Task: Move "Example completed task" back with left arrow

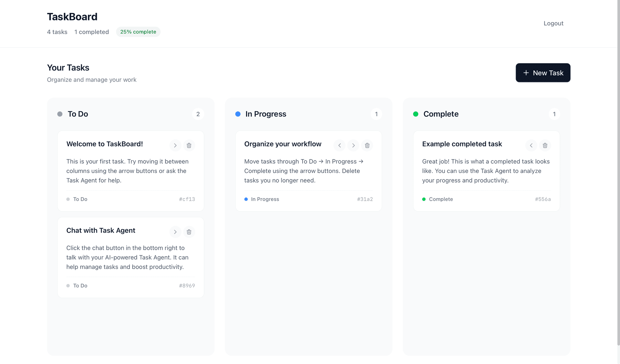Action: click(531, 146)
